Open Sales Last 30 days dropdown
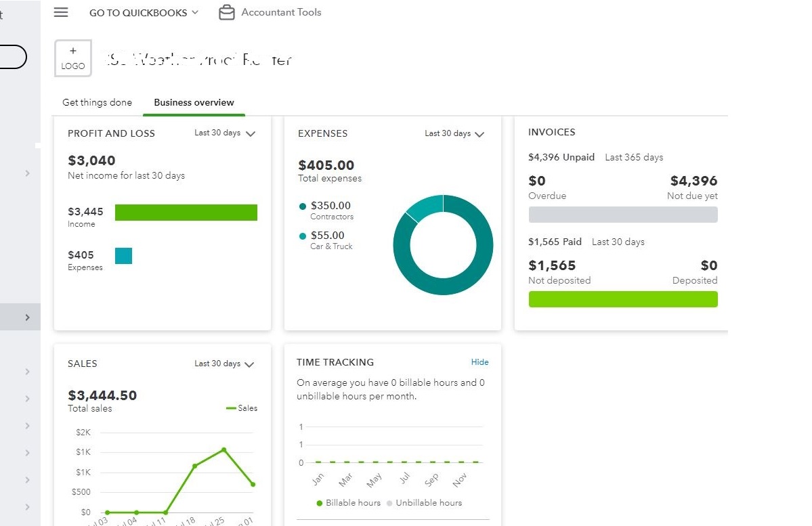Image resolution: width=812 pixels, height=526 pixels. point(224,364)
